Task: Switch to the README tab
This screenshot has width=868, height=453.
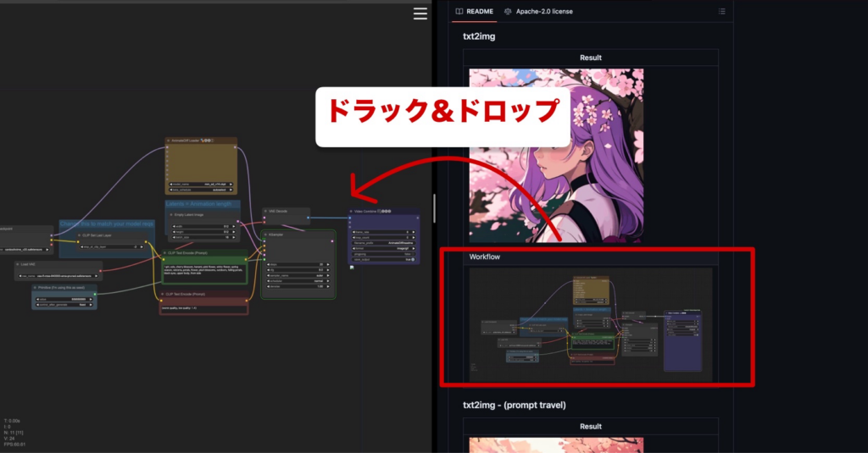Action: click(479, 12)
